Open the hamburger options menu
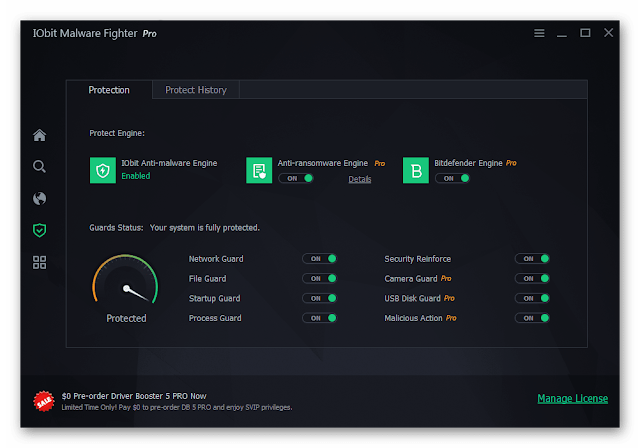The width and height of the screenshot is (640, 448). pos(539,33)
